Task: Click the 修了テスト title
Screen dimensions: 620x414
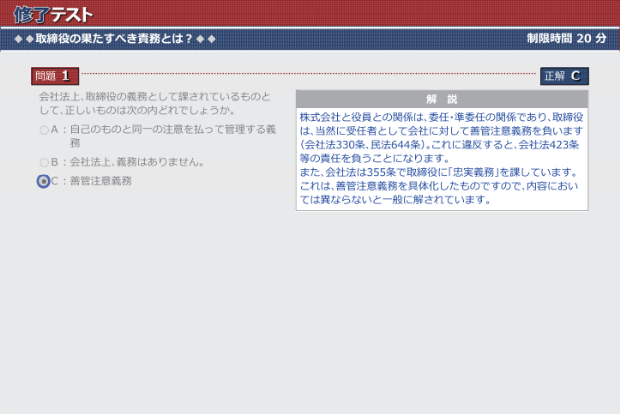Action: click(x=53, y=15)
